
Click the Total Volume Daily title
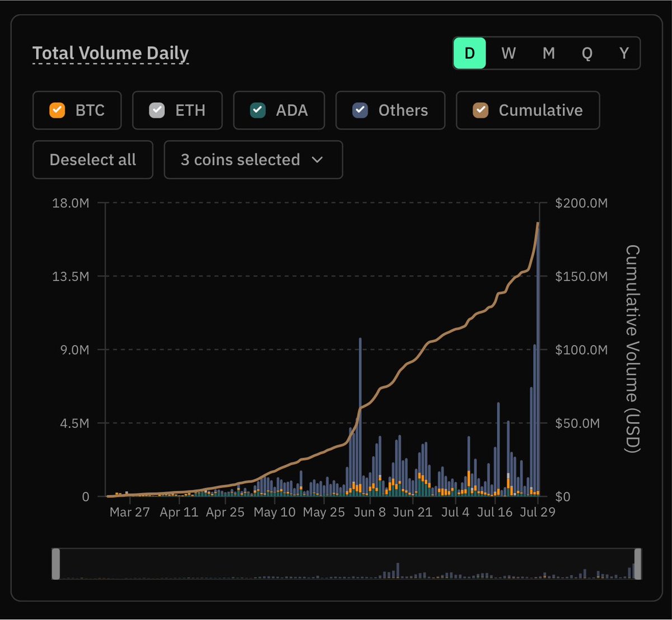coord(110,53)
